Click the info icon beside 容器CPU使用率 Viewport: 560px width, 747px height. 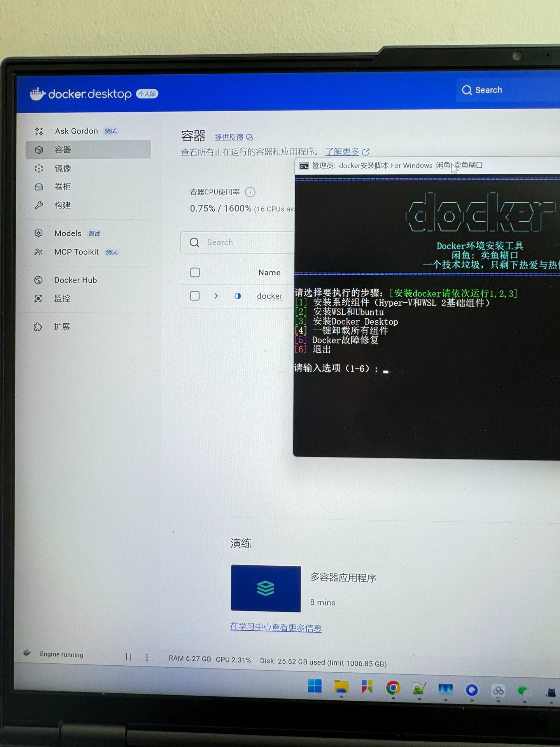point(250,192)
